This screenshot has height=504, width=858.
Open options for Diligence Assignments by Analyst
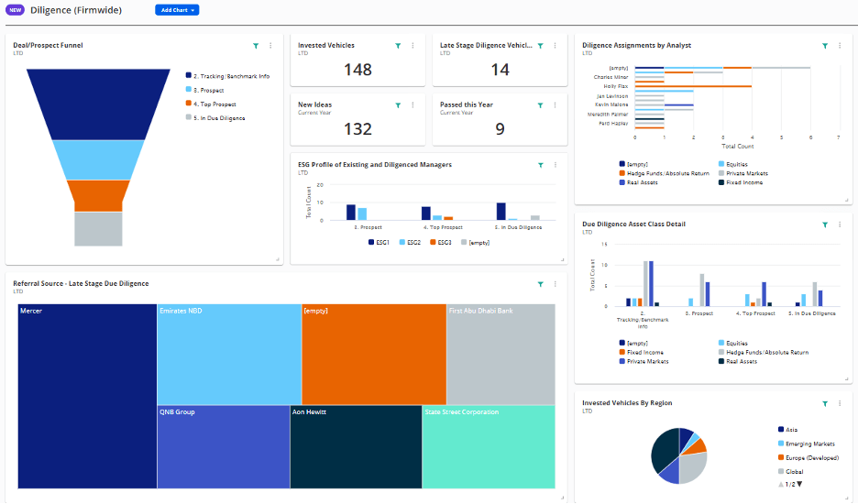tap(839, 45)
